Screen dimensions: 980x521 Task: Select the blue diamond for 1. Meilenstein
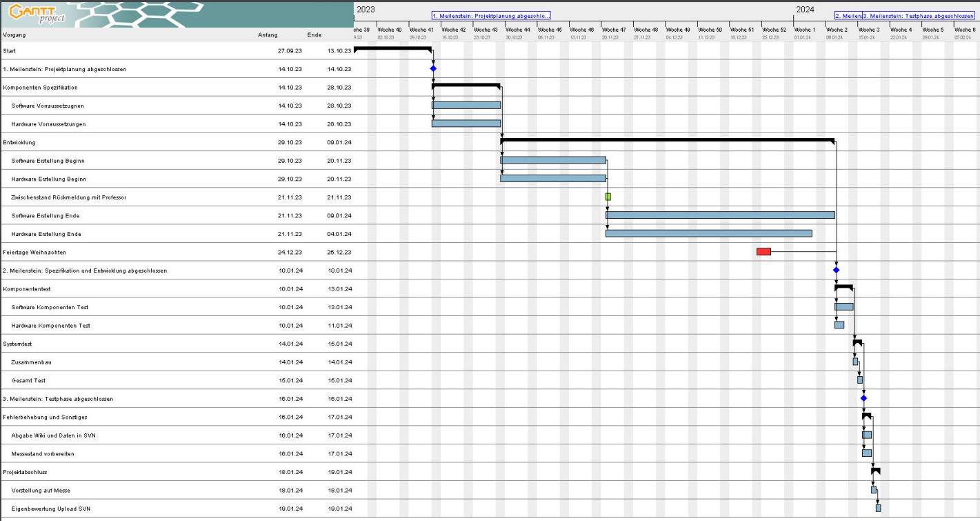point(433,69)
